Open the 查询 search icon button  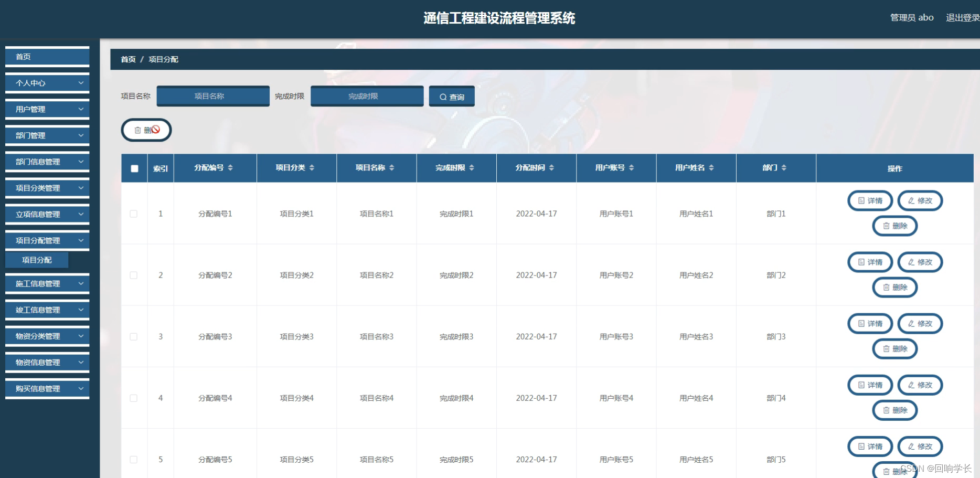coord(451,96)
